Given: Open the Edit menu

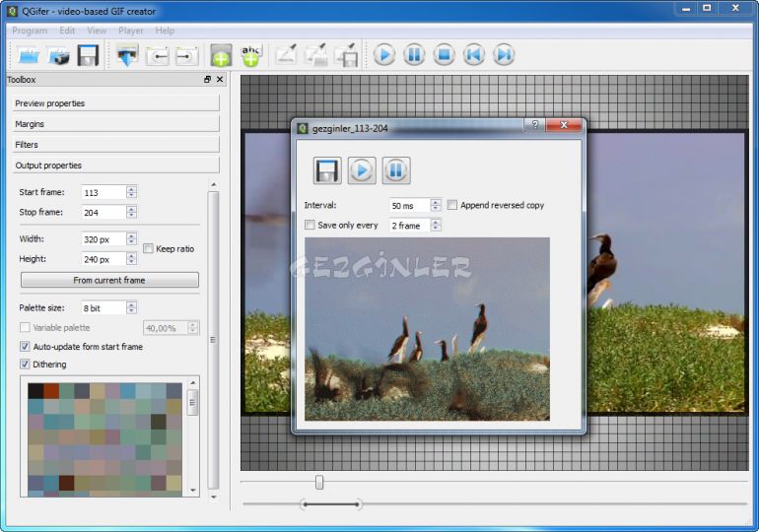Looking at the screenshot, I should pos(67,31).
